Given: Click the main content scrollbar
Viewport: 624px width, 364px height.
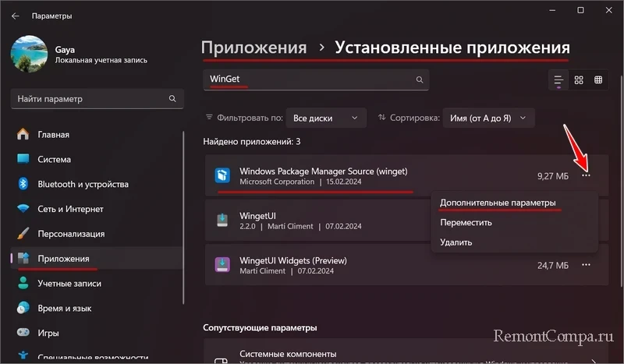Looking at the screenshot, I should [622, 181].
